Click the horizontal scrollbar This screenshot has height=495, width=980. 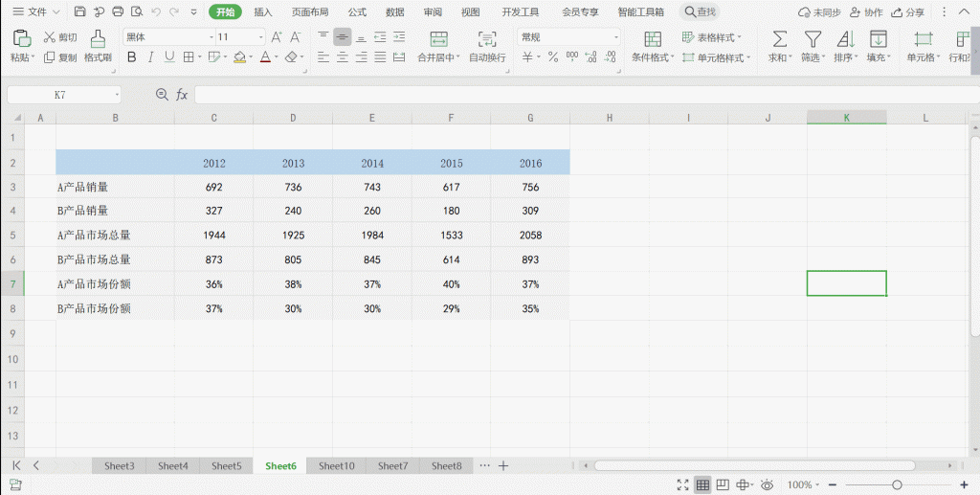point(754,465)
